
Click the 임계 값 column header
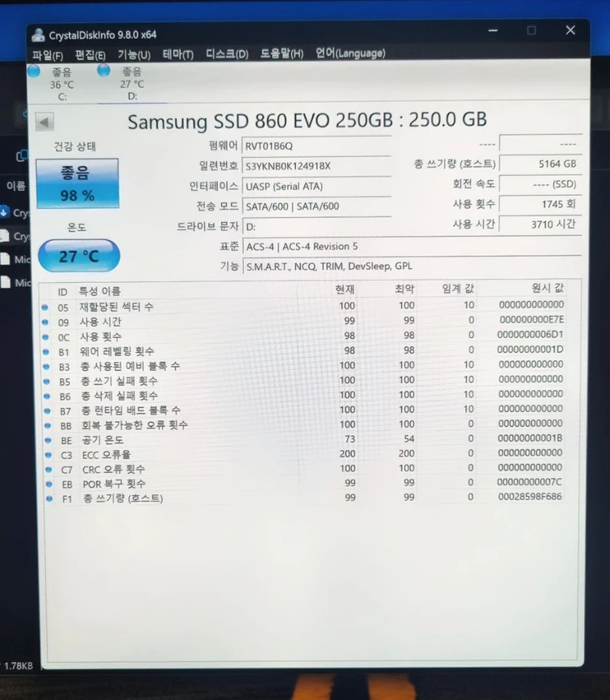(458, 289)
